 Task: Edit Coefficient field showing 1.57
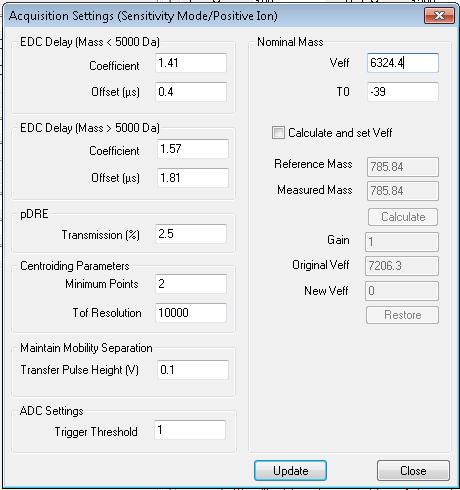pos(193,149)
